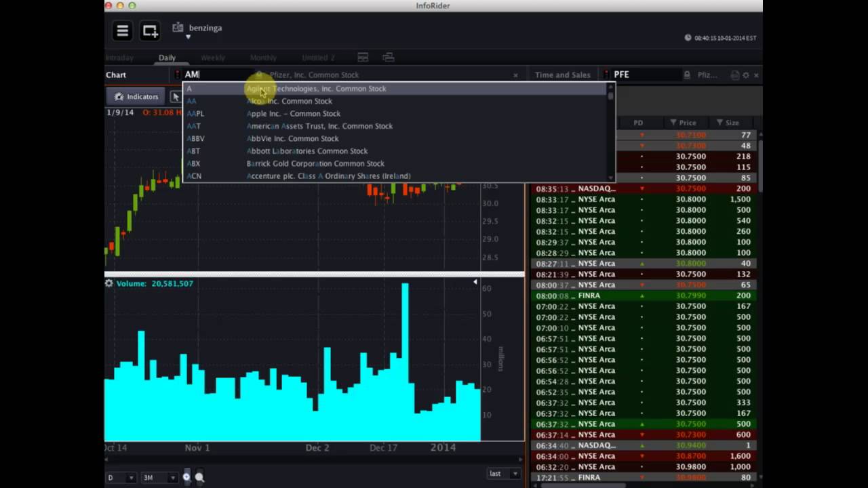Click the cascade windows layout icon
The height and width of the screenshot is (488, 868).
pos(388,58)
